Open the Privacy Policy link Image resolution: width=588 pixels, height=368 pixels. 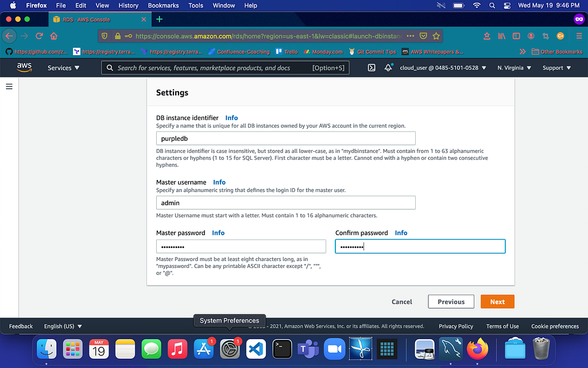pyautogui.click(x=456, y=327)
